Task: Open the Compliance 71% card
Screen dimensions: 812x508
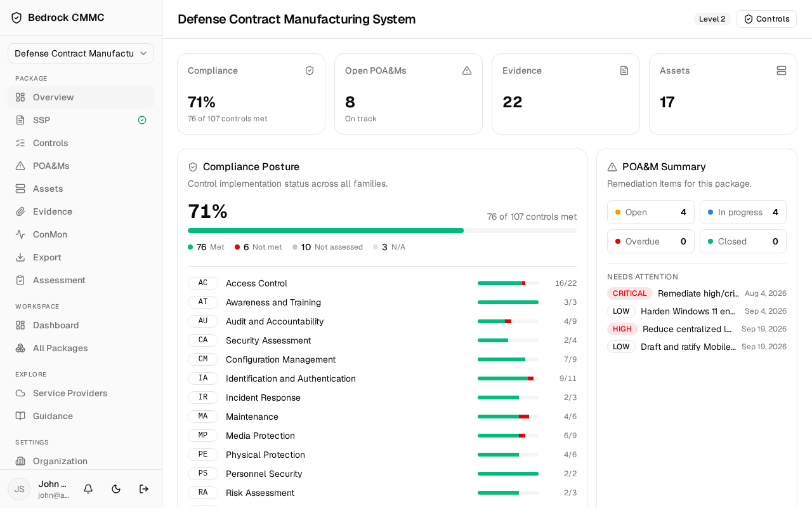Action: click(x=251, y=94)
